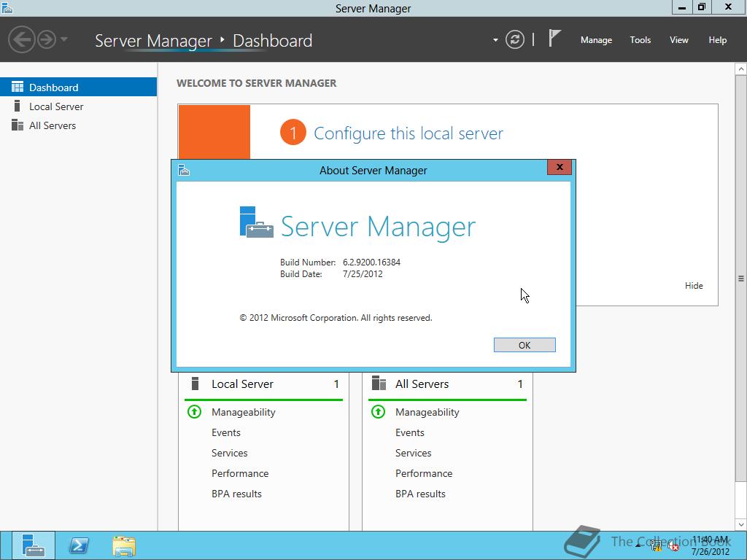Screen dimensions: 747x560
Task: Click the build date 7/25/2012
Action: [x=363, y=274]
